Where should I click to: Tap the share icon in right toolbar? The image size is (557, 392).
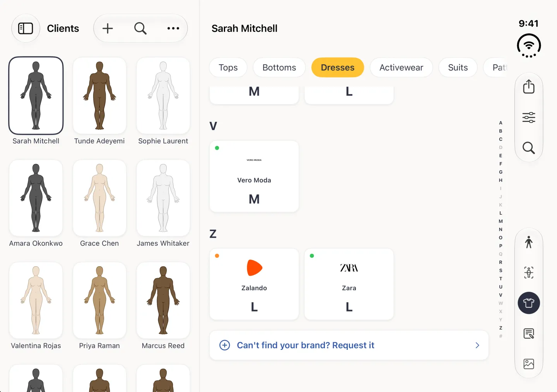point(529,86)
